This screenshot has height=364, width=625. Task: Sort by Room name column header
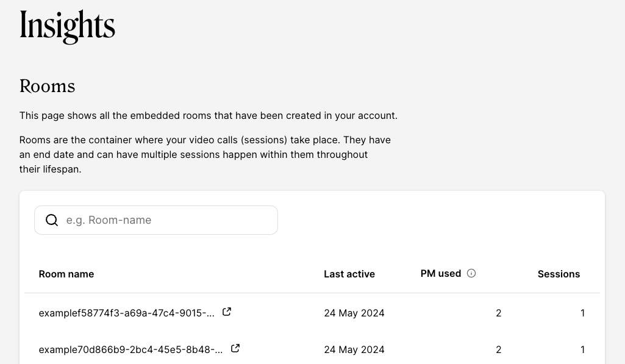(66, 274)
